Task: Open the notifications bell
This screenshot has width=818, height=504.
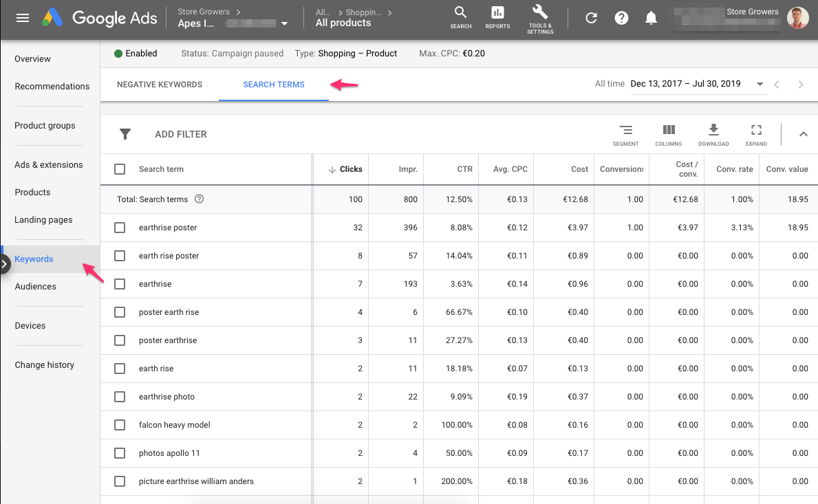Action: point(651,19)
